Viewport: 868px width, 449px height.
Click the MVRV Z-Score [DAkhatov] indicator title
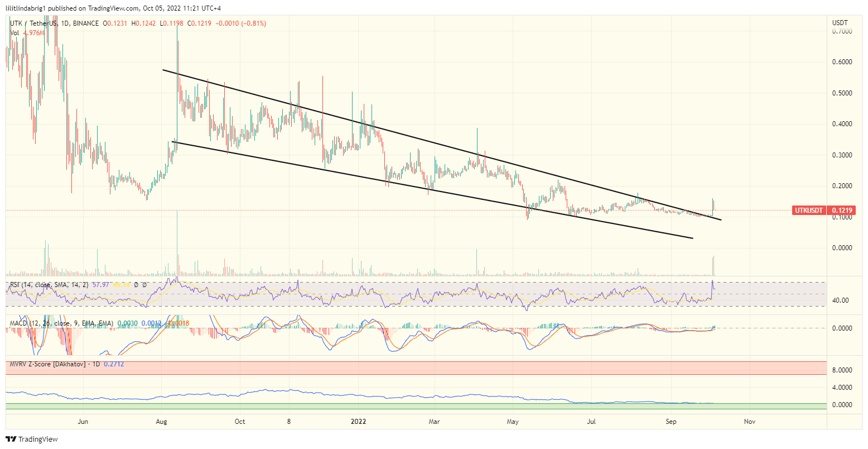point(47,364)
